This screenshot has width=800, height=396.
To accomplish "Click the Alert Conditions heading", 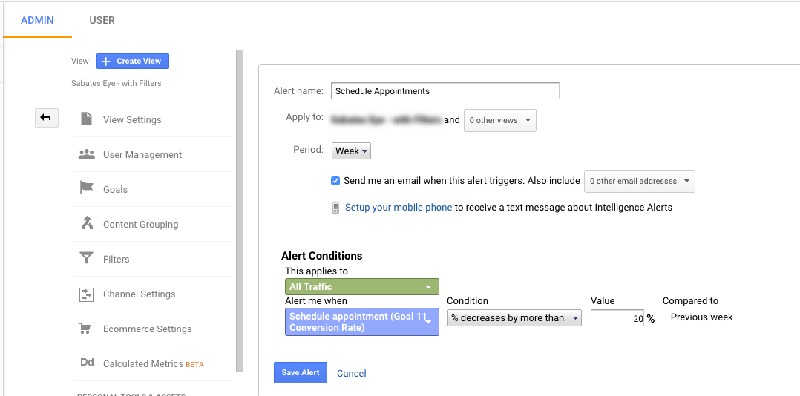I will (321, 256).
